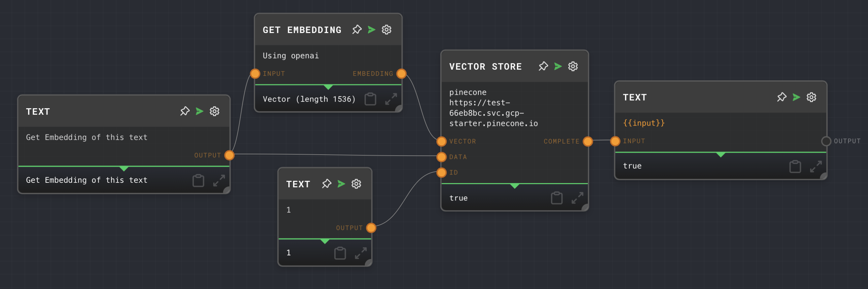Run the {{input}} Text node
This screenshot has height=289, width=868.
click(x=796, y=97)
